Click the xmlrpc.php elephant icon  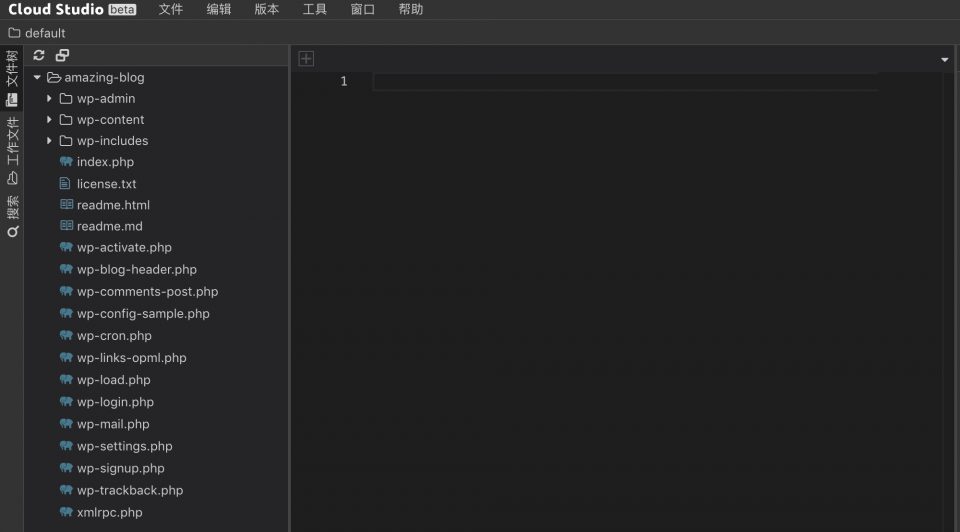tap(66, 512)
